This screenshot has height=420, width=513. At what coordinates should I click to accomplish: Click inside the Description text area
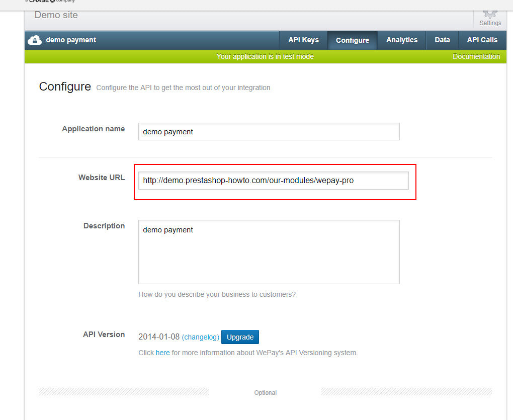(x=269, y=252)
